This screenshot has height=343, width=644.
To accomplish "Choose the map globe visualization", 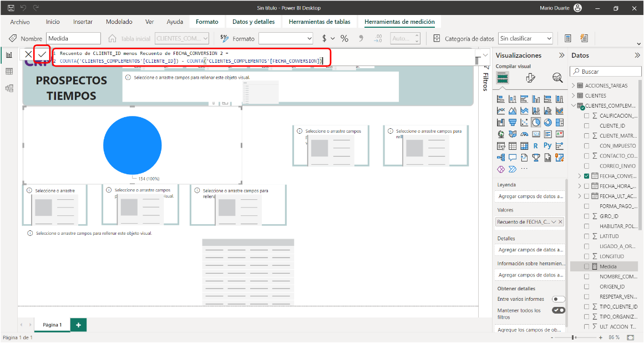I will [x=501, y=134].
